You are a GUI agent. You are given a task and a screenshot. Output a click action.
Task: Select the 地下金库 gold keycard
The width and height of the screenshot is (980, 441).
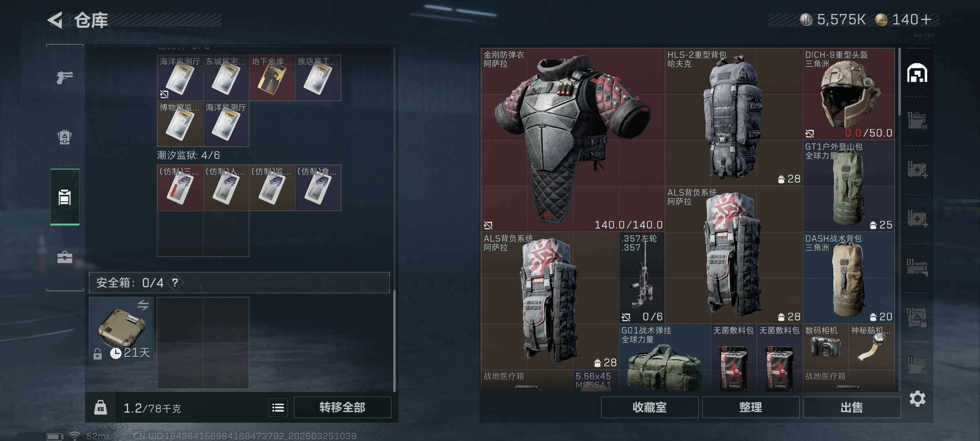tap(272, 78)
